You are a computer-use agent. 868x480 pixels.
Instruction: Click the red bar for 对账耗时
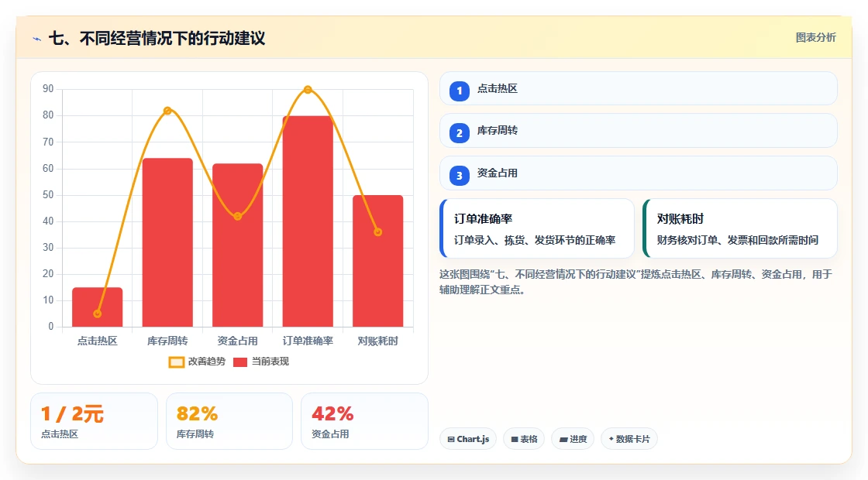coord(378,261)
